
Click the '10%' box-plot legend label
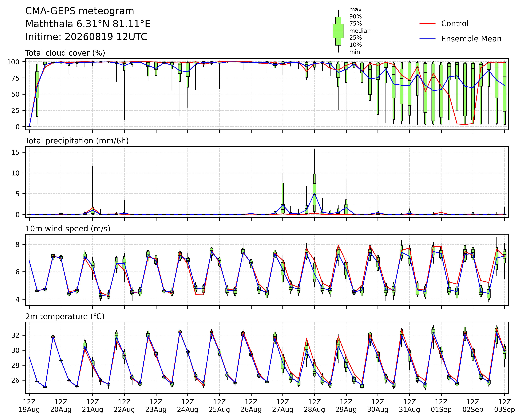tap(355, 45)
